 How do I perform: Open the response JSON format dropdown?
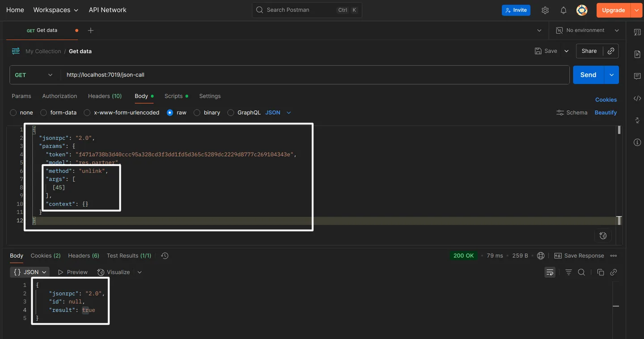[30, 272]
